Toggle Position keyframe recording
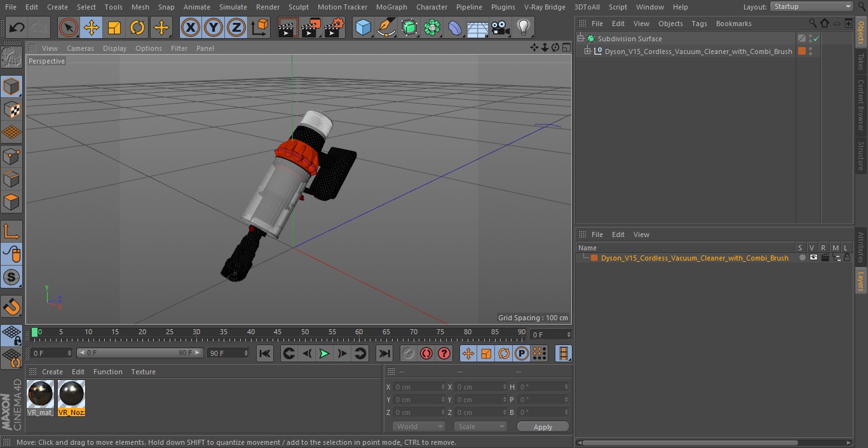Screen dimensions: 868x448 (468, 353)
